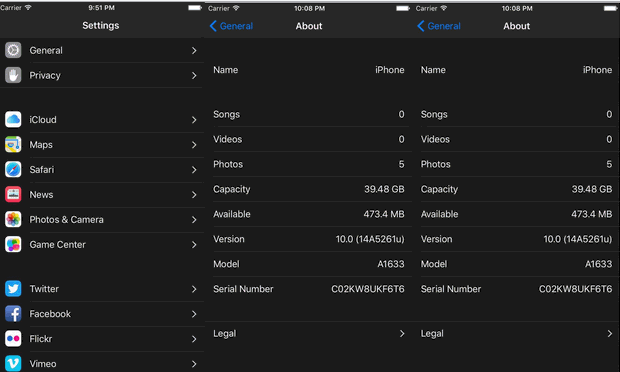The image size is (620, 372).
Task: Select the Photos & Camera menu entry
Action: 102,219
